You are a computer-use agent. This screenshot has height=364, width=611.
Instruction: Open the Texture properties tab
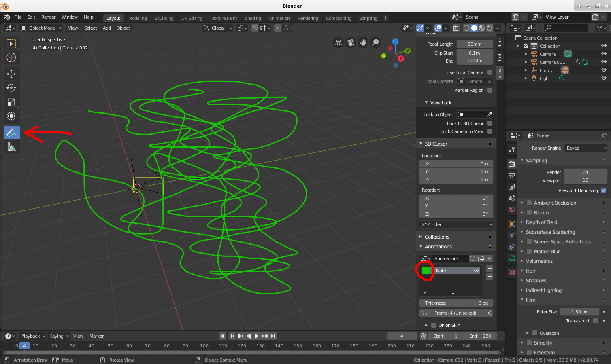pyautogui.click(x=512, y=273)
